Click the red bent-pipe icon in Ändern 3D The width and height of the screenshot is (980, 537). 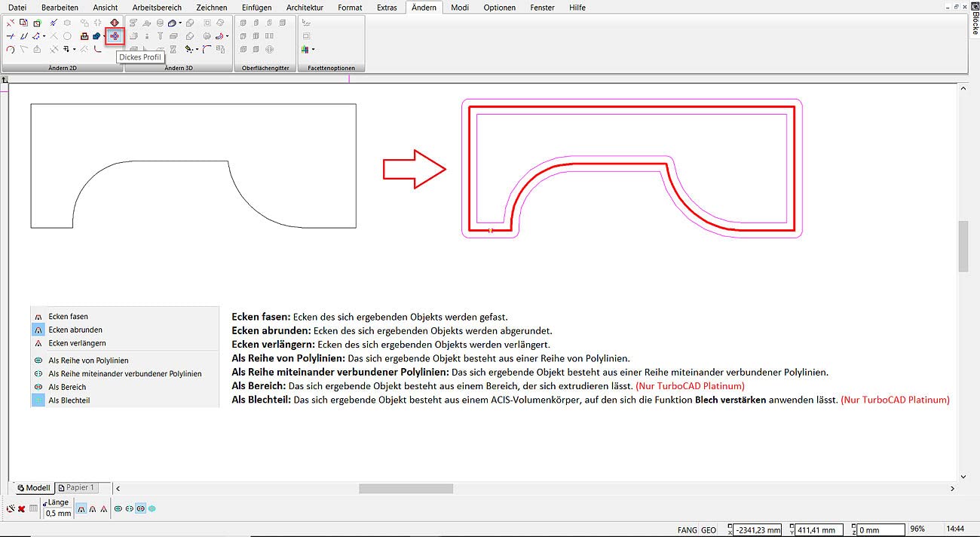[x=219, y=35]
